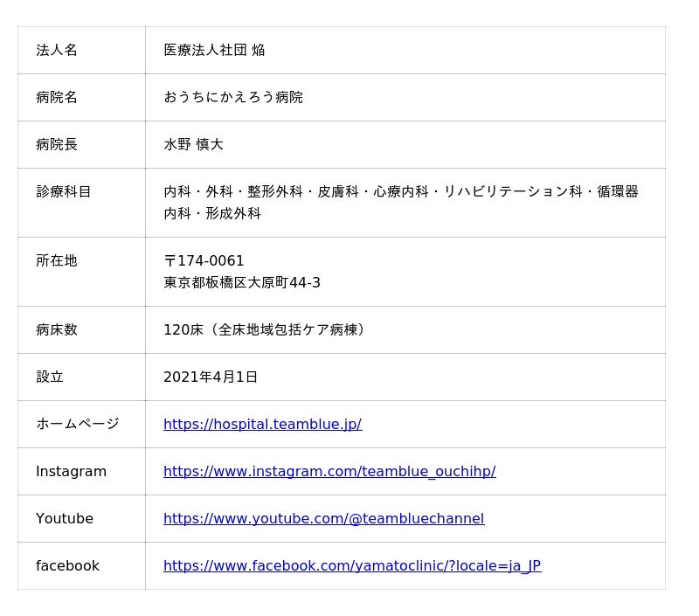The width and height of the screenshot is (699, 616).
Task: Click the 病床数 label
Action: (57, 329)
